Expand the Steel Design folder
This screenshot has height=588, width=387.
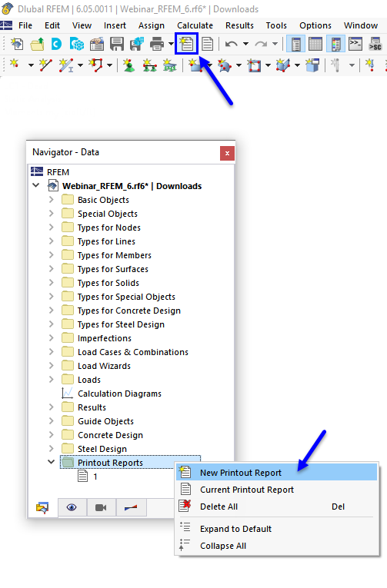tap(52, 449)
